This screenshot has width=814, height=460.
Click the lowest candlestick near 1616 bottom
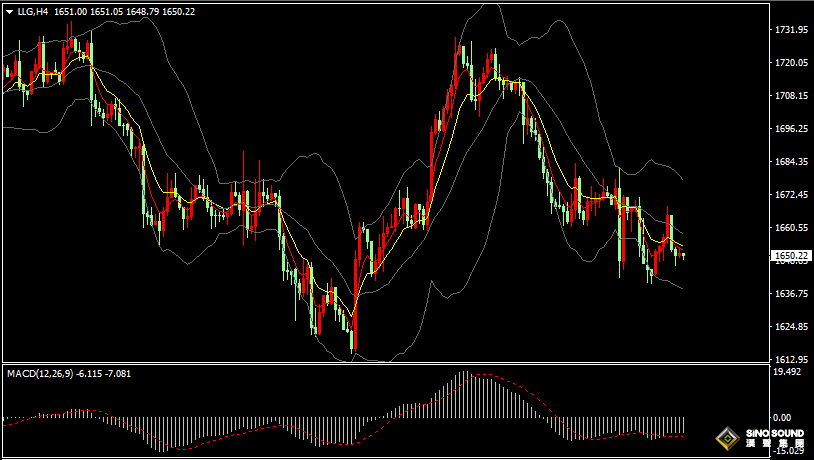353,338
